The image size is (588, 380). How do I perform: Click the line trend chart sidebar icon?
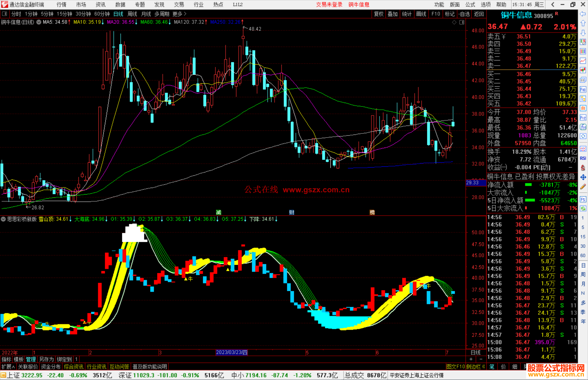click(x=583, y=61)
